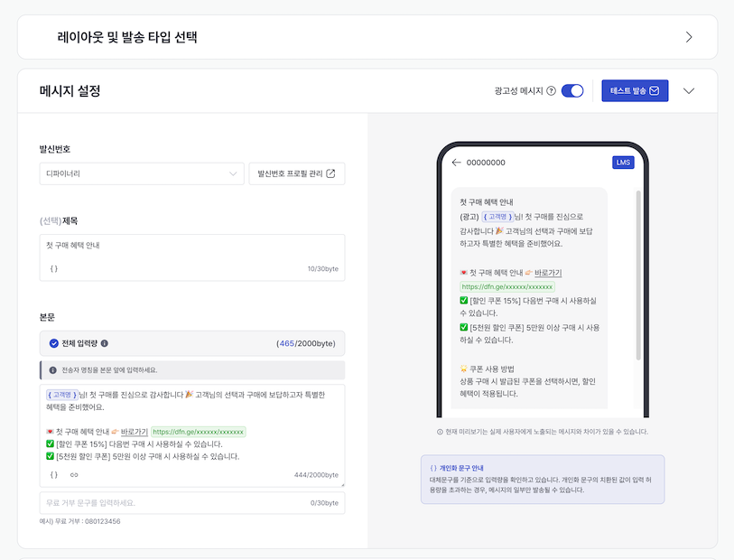The image size is (734, 560).
Task: Insert variable braces icon below body editor
Action: tap(54, 475)
